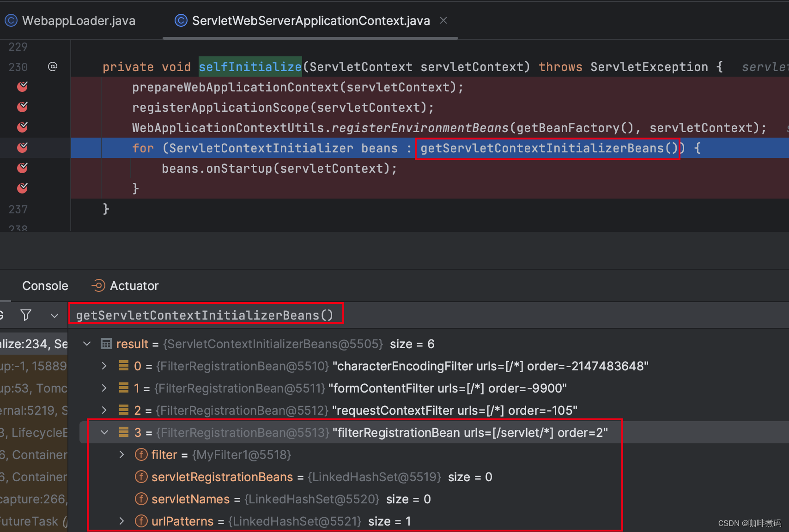Select the stack frame starting with 'lize:234'
The image size is (789, 532).
tap(34, 344)
